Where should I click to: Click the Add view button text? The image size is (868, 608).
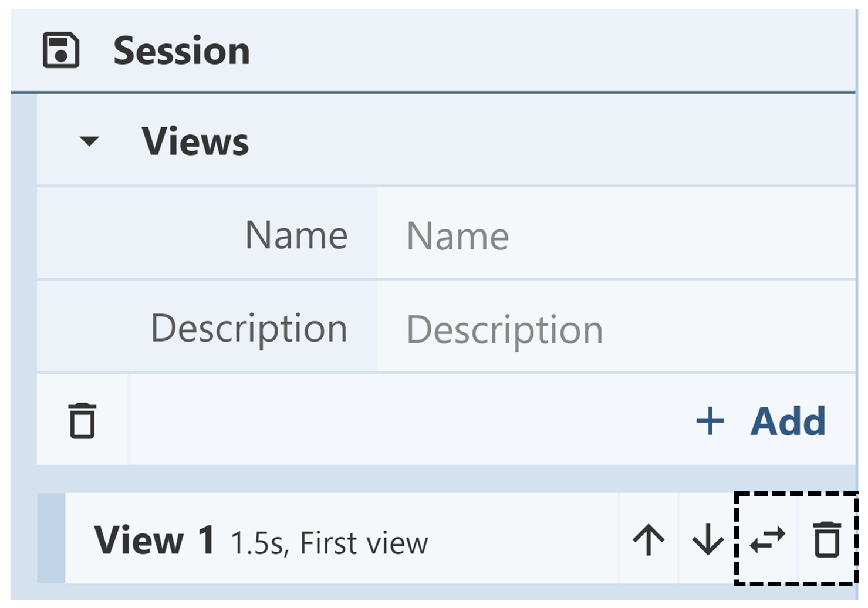[788, 421]
